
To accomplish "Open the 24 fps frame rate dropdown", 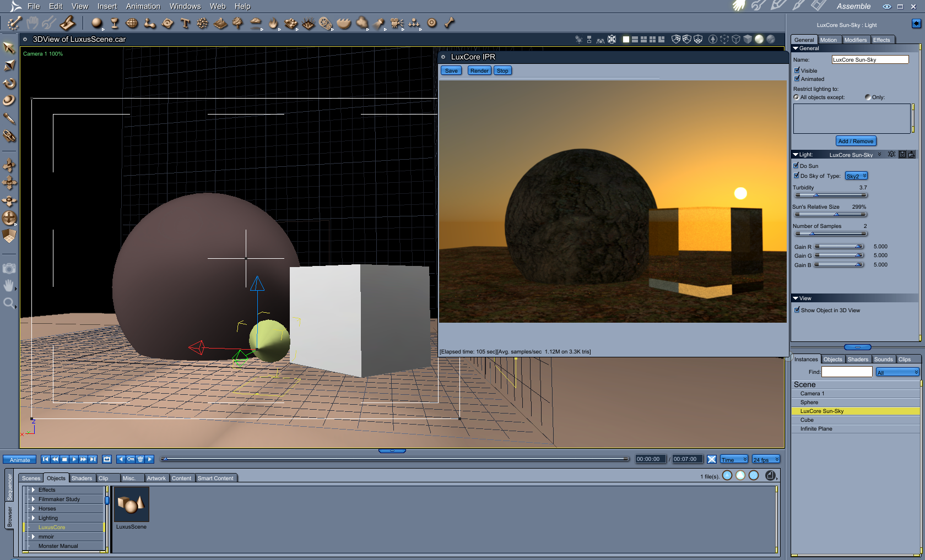I will (x=766, y=460).
